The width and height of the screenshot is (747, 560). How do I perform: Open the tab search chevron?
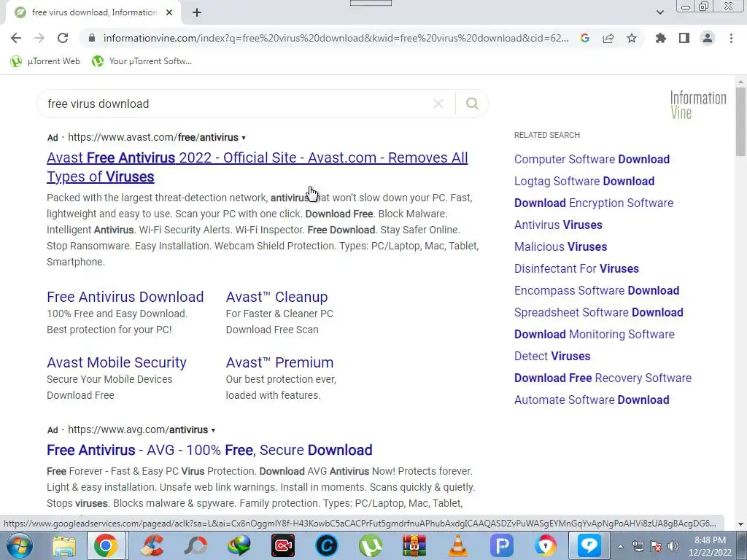pos(659,13)
